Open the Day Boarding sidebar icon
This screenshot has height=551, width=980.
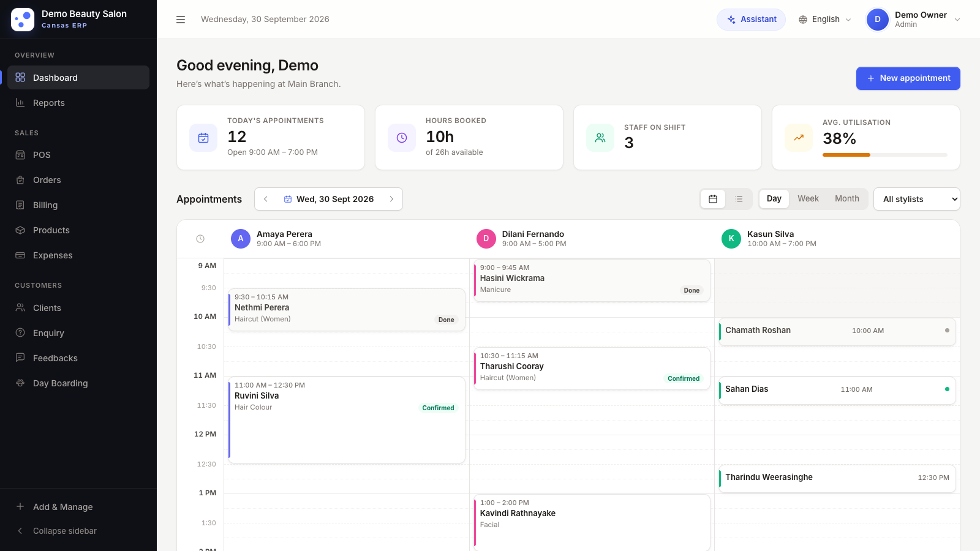(x=20, y=383)
